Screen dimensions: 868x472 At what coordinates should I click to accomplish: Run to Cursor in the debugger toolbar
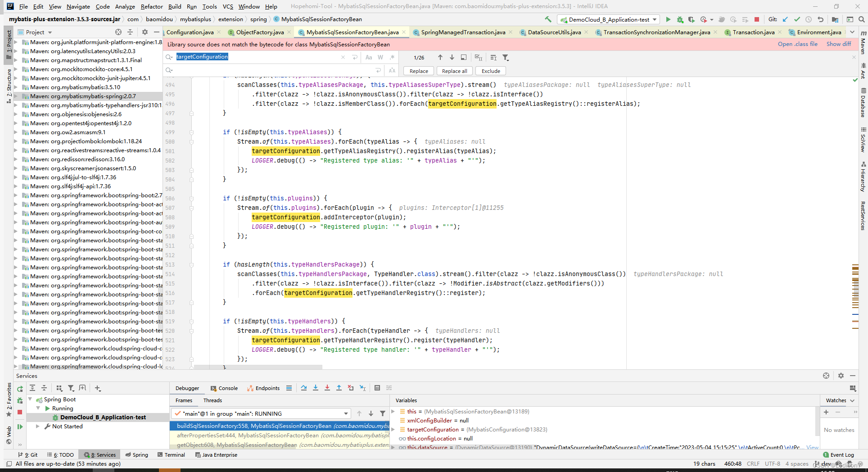click(x=362, y=388)
